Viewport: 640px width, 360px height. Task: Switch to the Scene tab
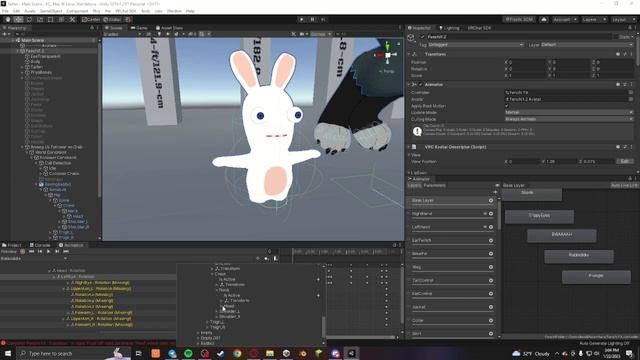tap(113, 28)
